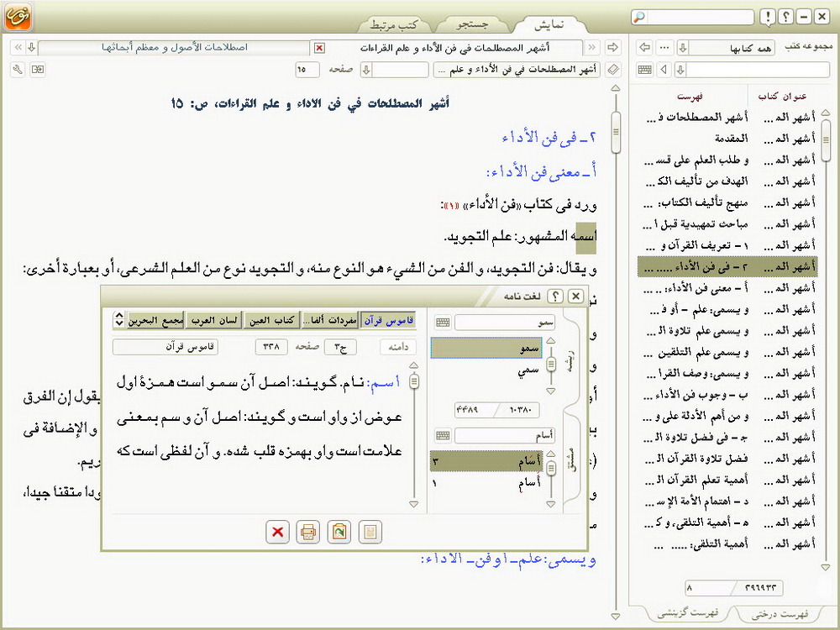This screenshot has width=840, height=630.
Task: Select the فهرست گزینشی tab
Action: [x=687, y=613]
